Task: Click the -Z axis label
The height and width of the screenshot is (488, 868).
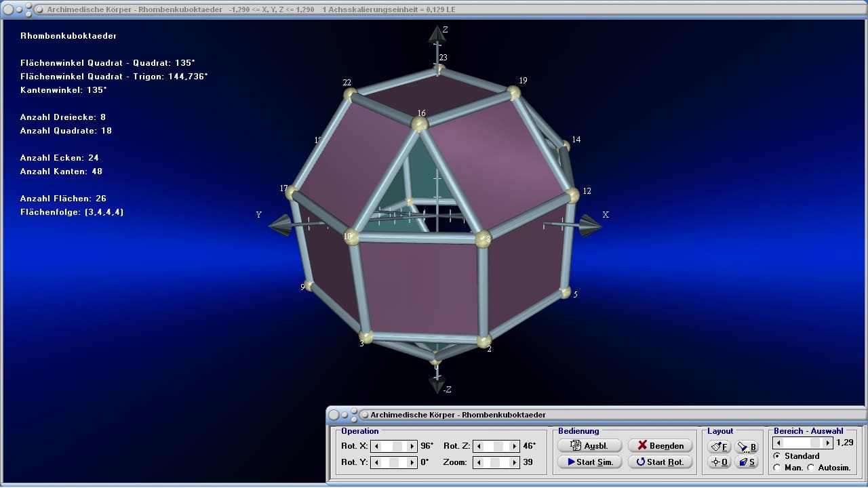Action: (447, 390)
